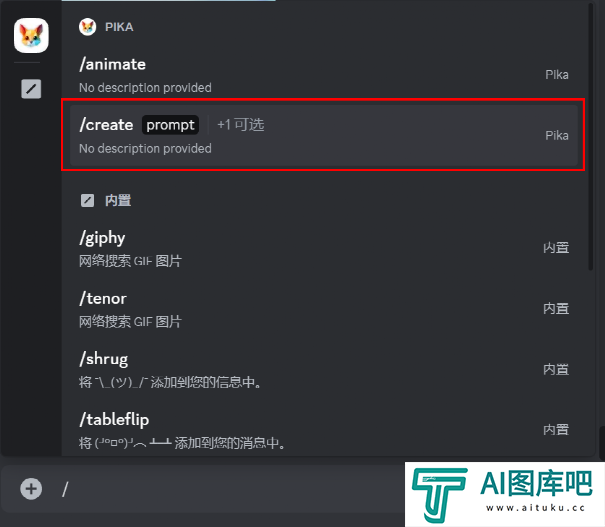
Task: Click the small Pika avatar beside PIKA header
Action: 88,27
